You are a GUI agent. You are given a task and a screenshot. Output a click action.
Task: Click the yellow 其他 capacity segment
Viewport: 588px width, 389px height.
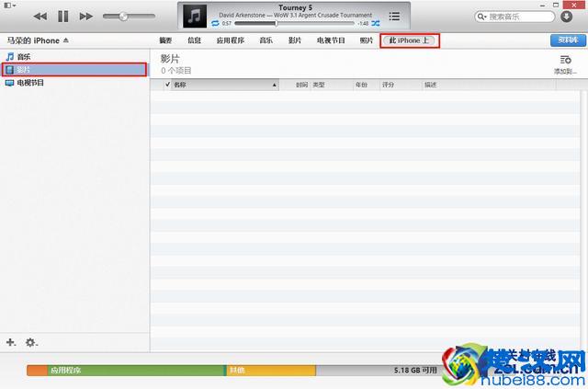coord(271,371)
